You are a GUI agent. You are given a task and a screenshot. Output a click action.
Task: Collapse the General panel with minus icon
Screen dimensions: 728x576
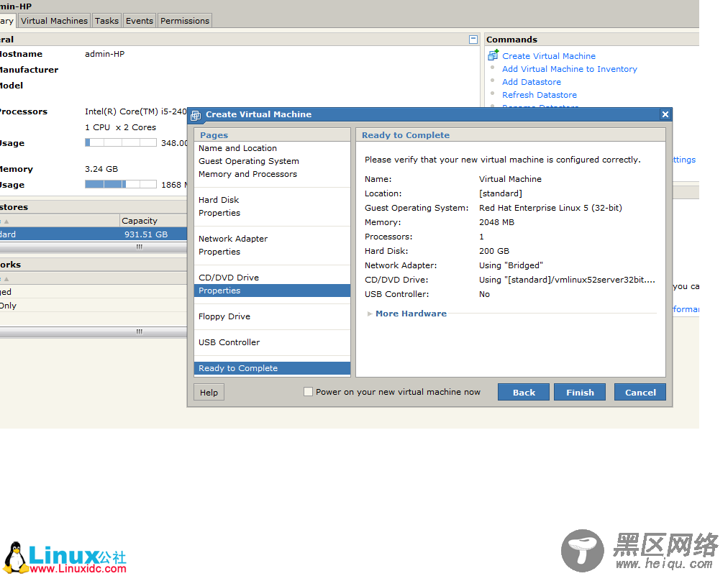click(473, 40)
